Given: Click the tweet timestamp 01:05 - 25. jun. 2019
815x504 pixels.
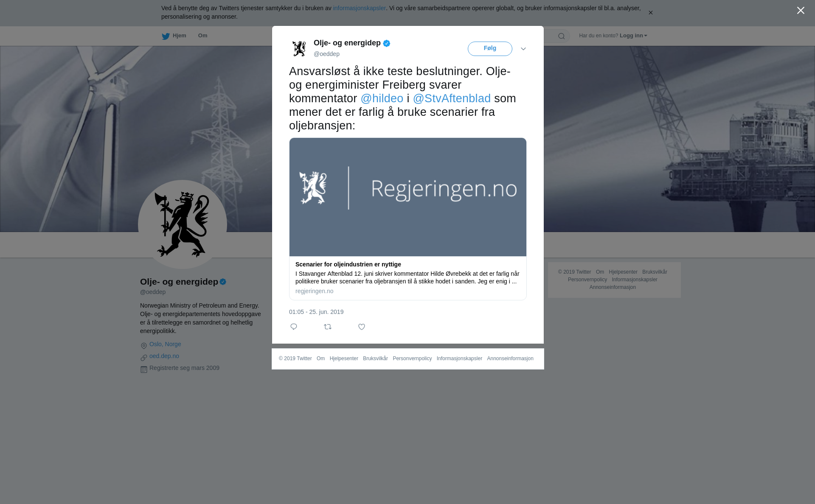Looking at the screenshot, I should (316, 312).
